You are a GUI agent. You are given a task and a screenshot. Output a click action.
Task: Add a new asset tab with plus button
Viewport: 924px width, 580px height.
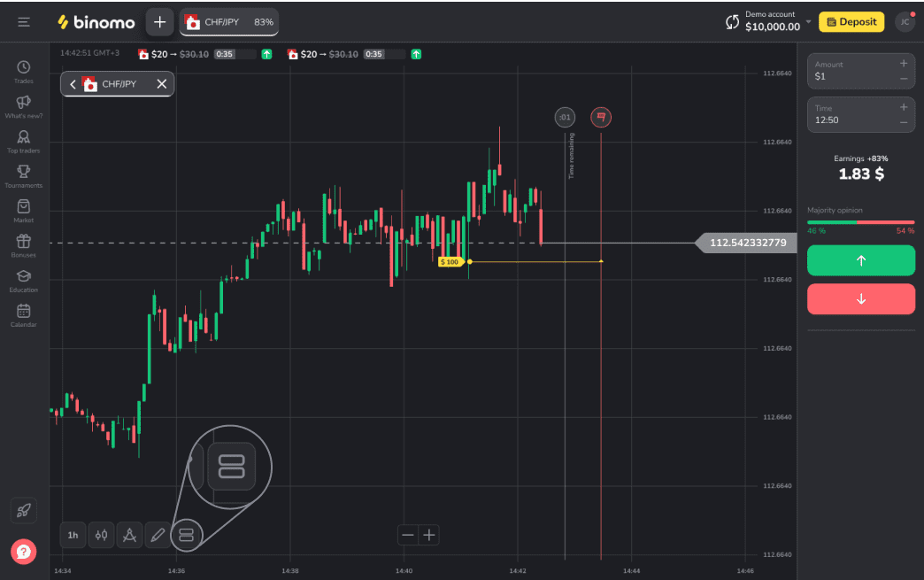[159, 22]
